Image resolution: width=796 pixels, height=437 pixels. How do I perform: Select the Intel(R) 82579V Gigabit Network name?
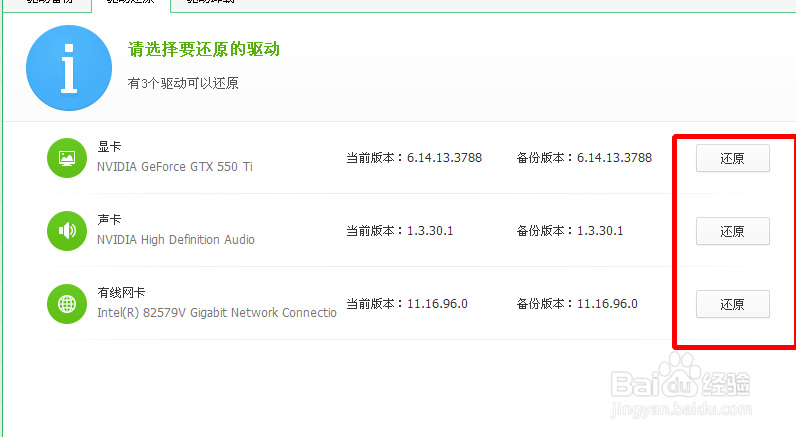pyautogui.click(x=216, y=313)
